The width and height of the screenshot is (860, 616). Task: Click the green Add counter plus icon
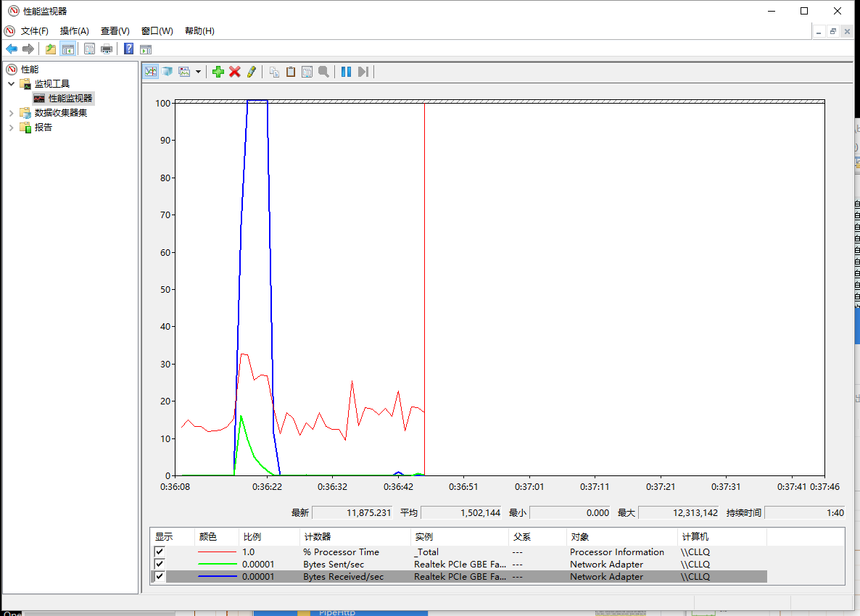click(x=218, y=71)
